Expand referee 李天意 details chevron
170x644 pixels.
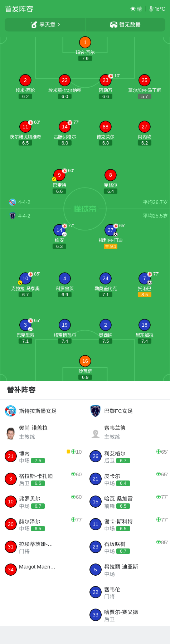(59, 24)
